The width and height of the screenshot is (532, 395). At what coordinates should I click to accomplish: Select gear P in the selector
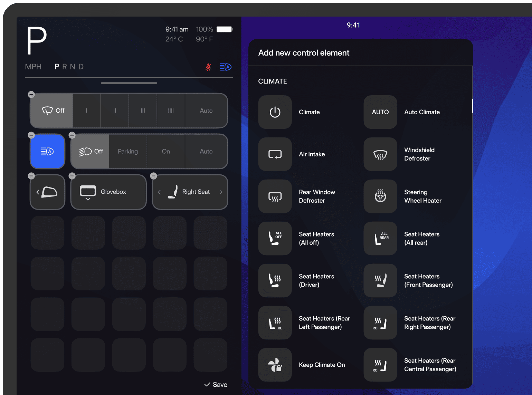[57, 67]
